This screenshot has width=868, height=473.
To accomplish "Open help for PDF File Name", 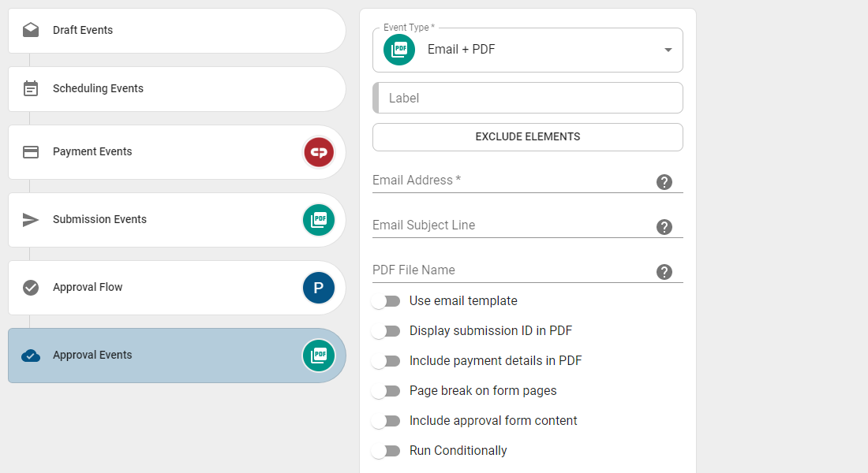I will coord(664,272).
